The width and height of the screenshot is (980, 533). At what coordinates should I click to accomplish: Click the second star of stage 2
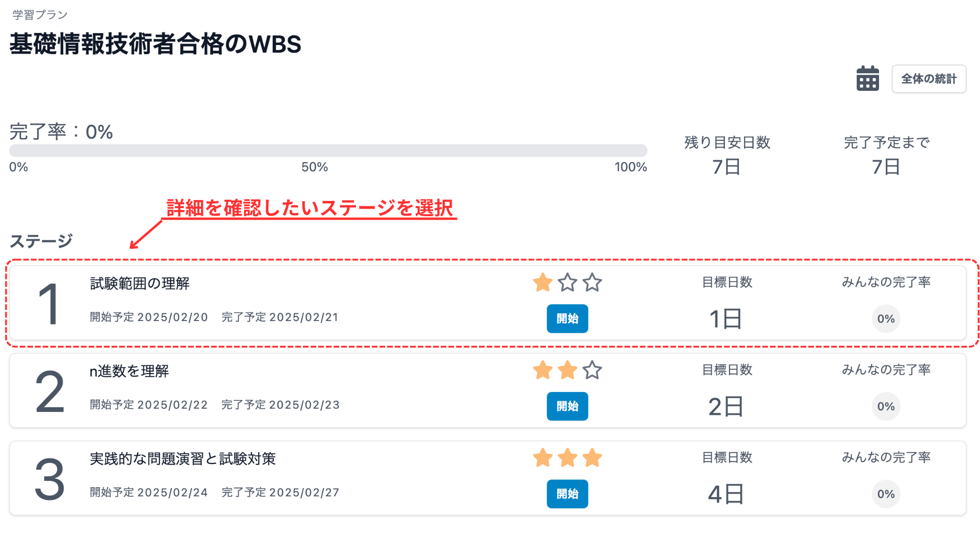pos(568,370)
